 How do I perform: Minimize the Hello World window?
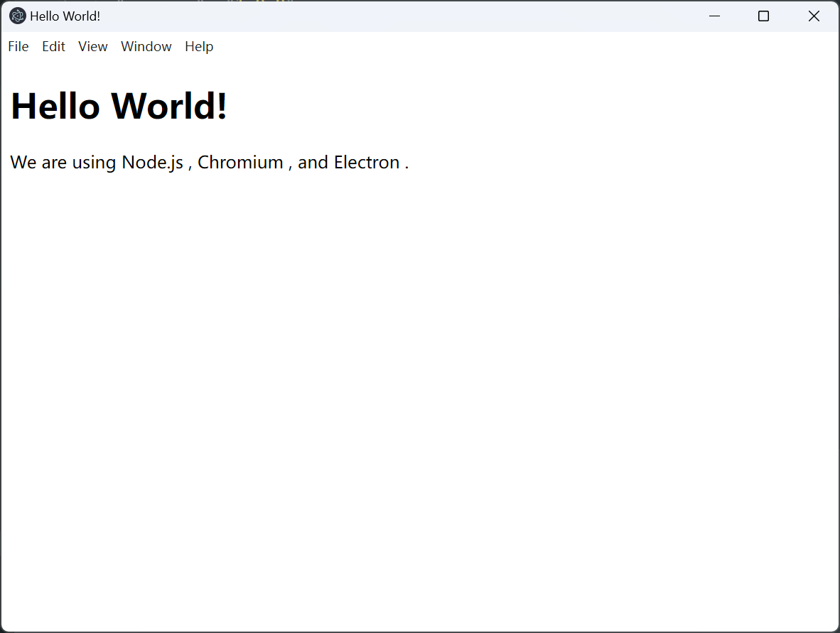[x=715, y=16]
